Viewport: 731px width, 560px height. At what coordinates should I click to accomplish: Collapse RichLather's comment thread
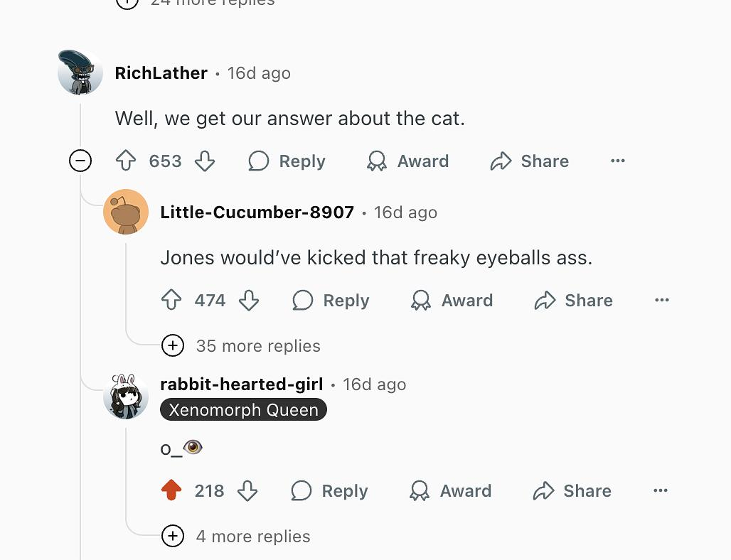point(80,161)
